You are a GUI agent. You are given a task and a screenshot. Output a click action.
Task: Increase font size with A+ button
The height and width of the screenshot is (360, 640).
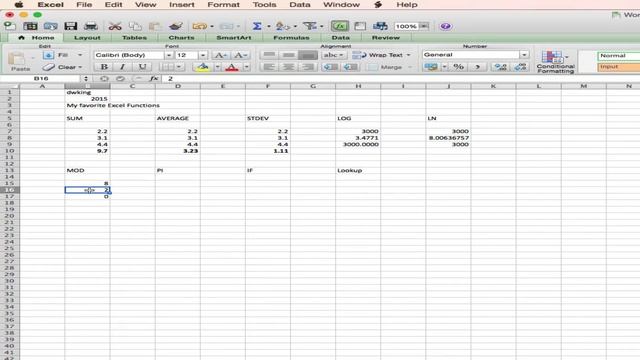coord(220,55)
